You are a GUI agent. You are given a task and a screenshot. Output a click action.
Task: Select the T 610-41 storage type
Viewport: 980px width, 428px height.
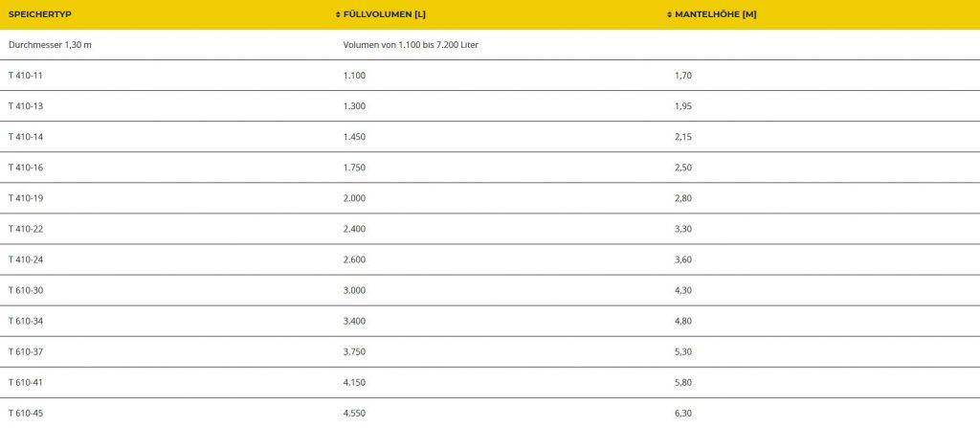(x=26, y=382)
